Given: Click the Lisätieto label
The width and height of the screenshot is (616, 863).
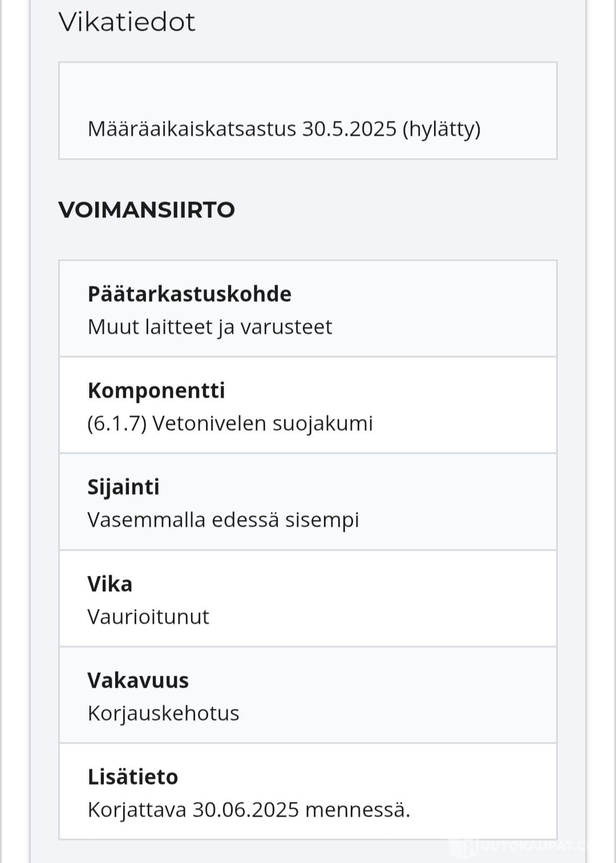Looking at the screenshot, I should (x=133, y=777).
